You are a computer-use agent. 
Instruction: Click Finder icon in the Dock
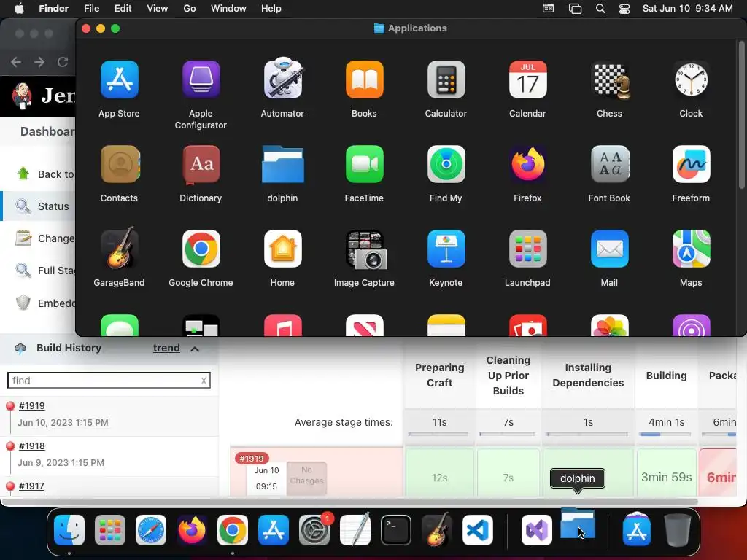69,529
